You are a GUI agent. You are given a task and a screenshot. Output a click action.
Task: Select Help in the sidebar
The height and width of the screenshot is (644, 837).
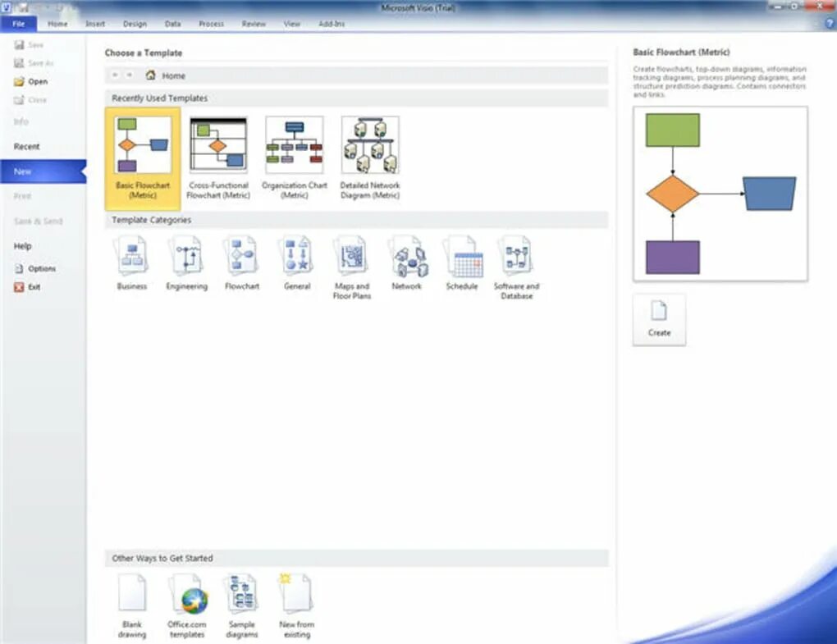click(x=22, y=246)
